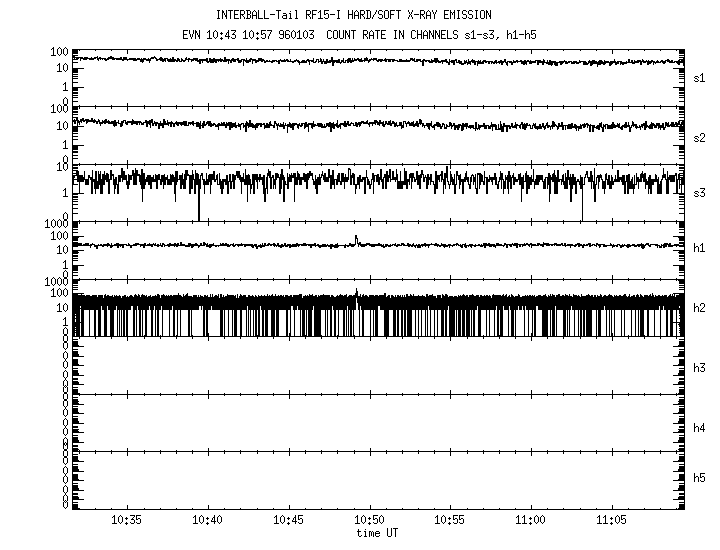The width and height of the screenshot is (720, 550).
Task: Click the h2 channel label
Action: pyautogui.click(x=700, y=308)
